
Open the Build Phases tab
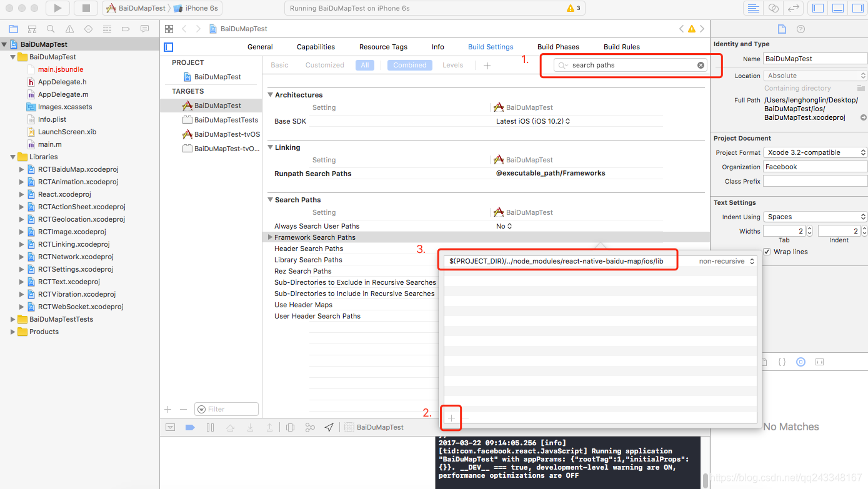558,47
